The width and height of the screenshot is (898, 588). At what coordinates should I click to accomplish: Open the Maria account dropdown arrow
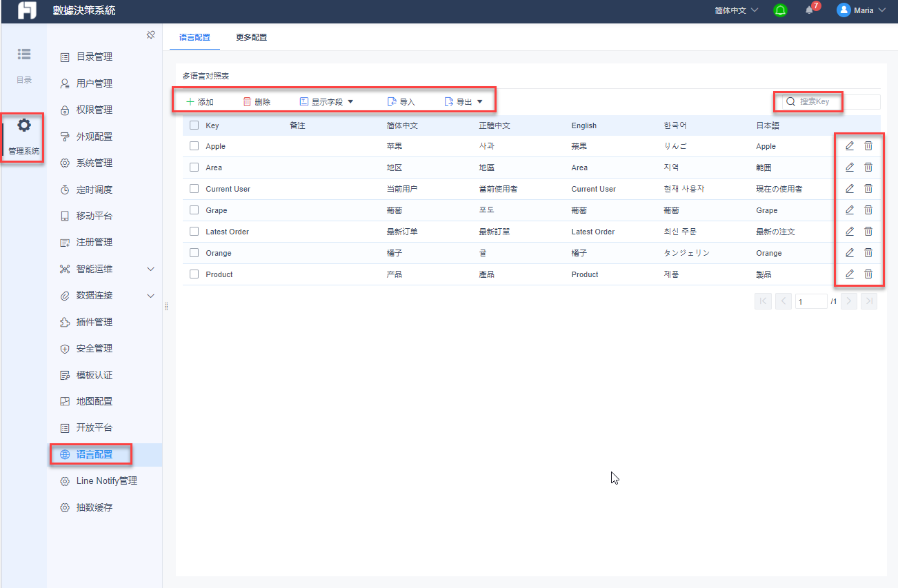pyautogui.click(x=882, y=10)
